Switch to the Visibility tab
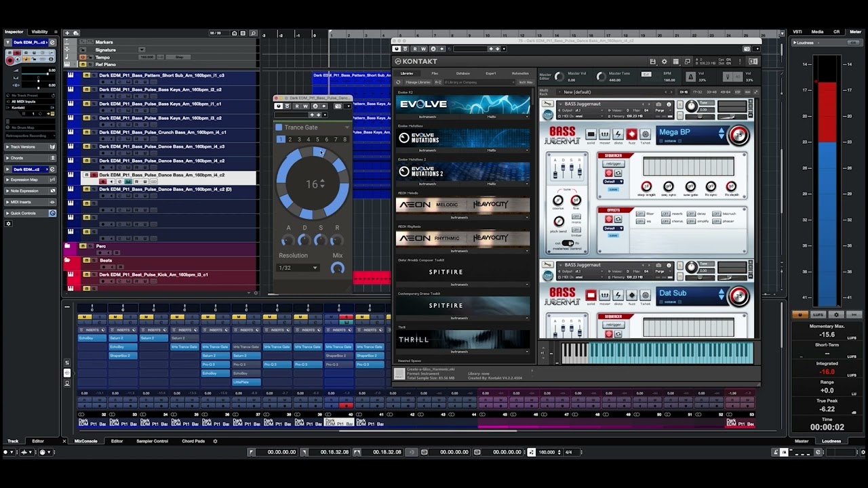Viewport: 868px width, 488px height. click(40, 32)
